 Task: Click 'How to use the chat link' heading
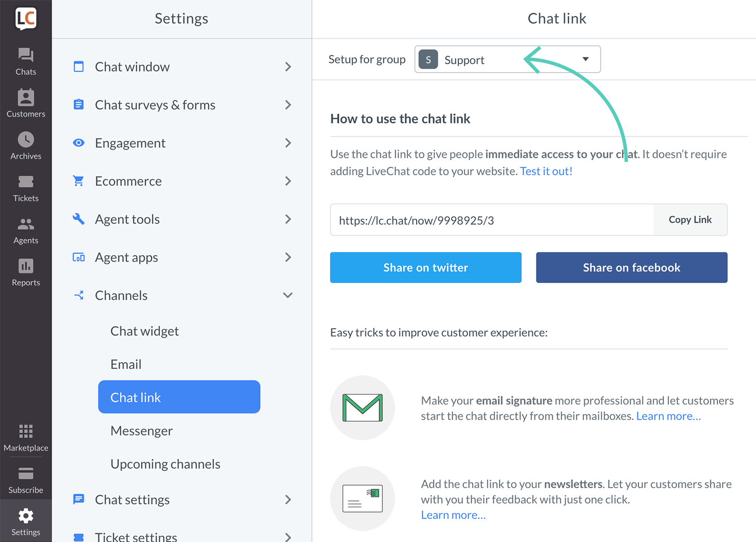(x=400, y=119)
